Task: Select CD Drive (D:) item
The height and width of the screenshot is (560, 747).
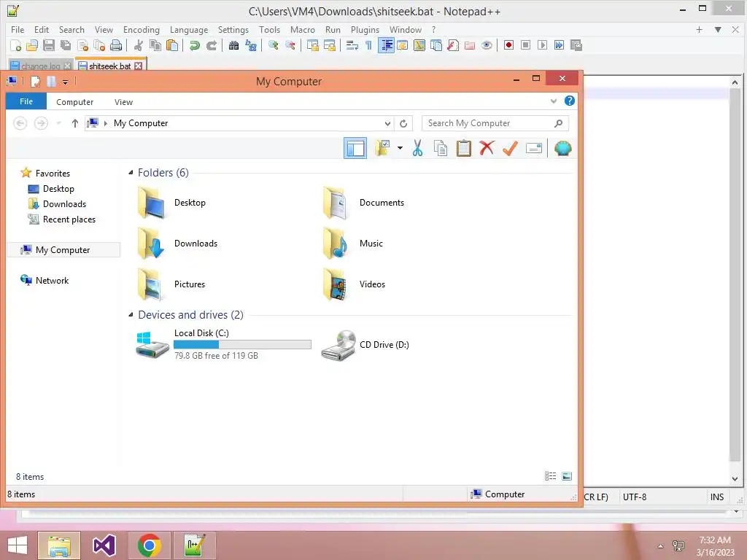Action: click(x=366, y=345)
